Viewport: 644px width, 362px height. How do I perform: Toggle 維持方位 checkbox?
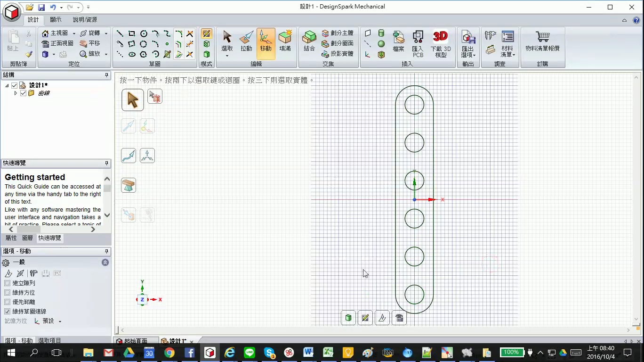[x=7, y=293]
